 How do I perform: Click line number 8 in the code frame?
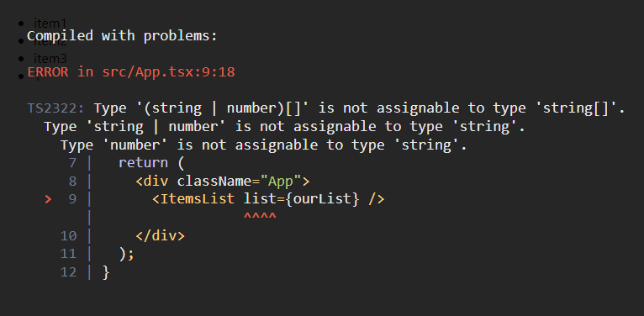(x=72, y=181)
